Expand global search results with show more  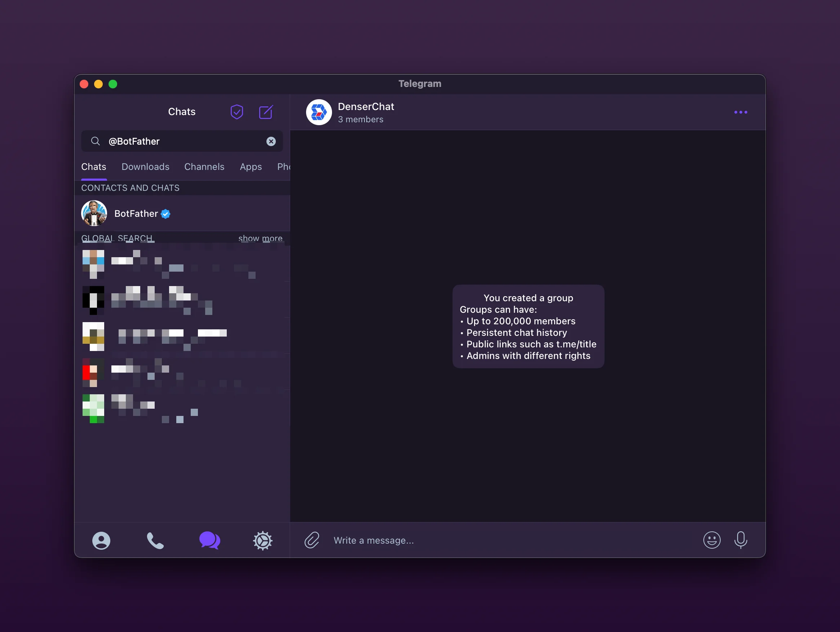pos(260,238)
